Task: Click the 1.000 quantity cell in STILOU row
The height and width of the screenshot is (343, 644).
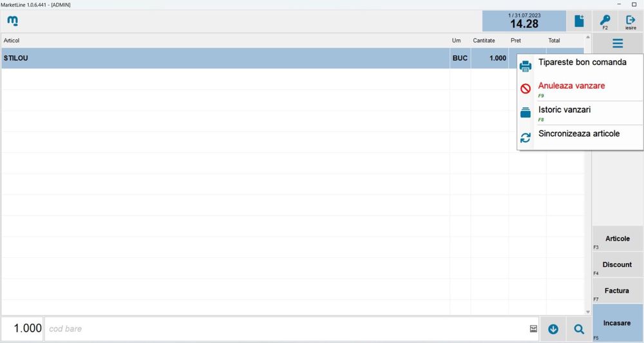Action: tap(489, 59)
